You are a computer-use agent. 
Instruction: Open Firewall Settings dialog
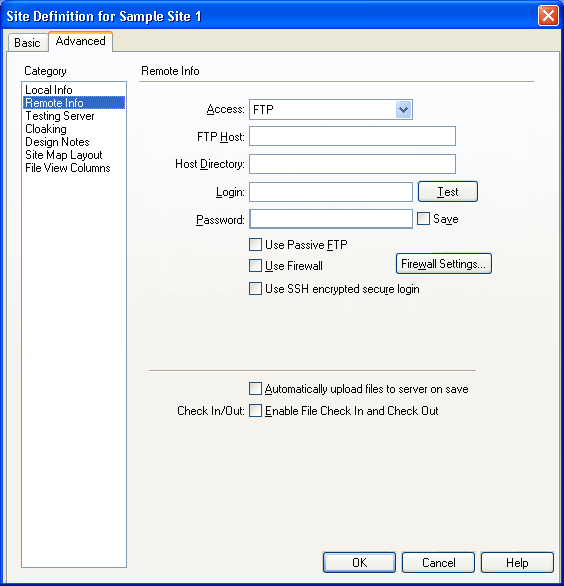[x=444, y=264]
